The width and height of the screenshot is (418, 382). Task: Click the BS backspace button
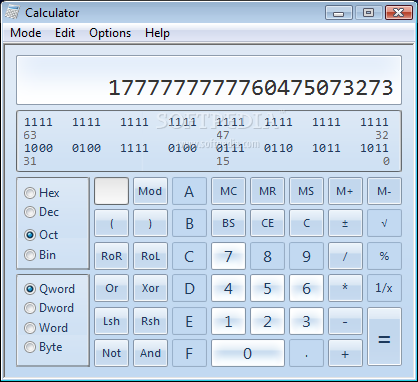[228, 223]
